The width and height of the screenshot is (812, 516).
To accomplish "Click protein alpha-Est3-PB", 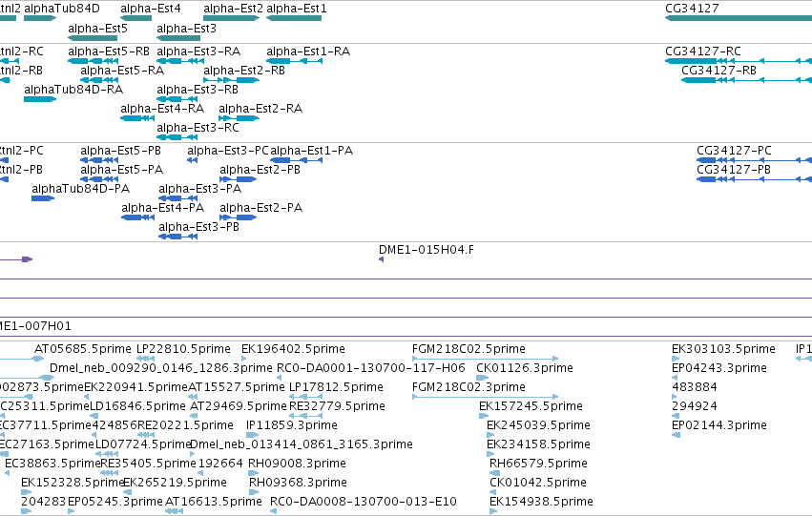I will coord(178,237).
